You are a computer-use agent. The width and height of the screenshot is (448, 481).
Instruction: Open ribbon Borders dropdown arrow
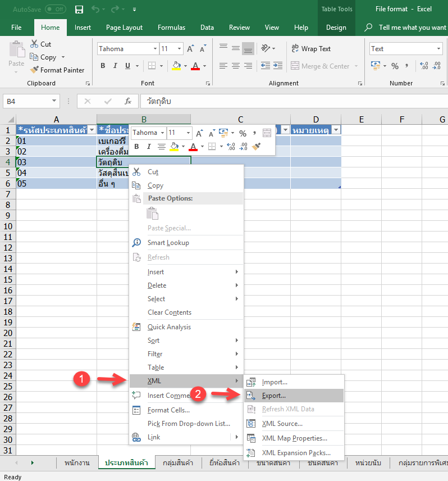162,66
